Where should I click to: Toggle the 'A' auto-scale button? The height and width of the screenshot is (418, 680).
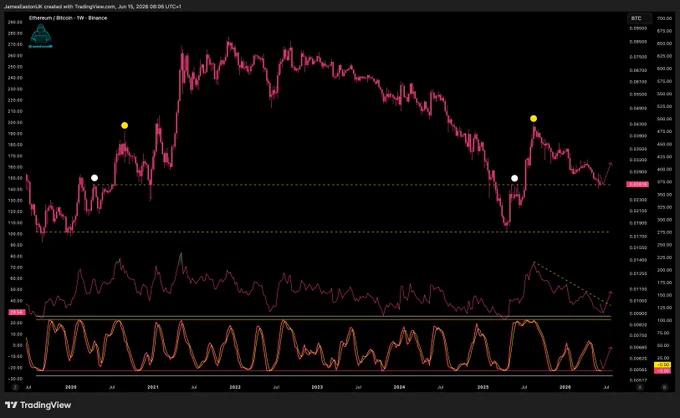click(640, 387)
